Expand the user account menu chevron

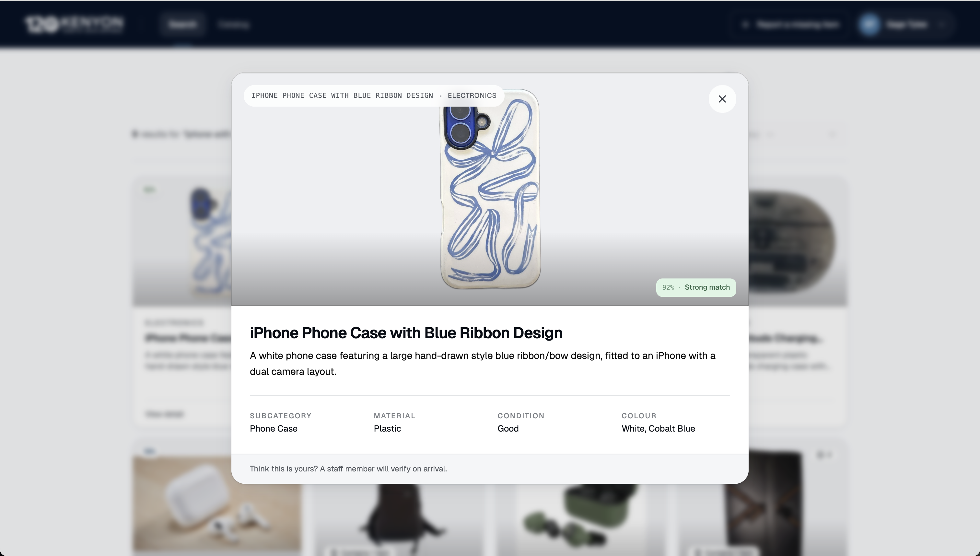[x=941, y=24]
